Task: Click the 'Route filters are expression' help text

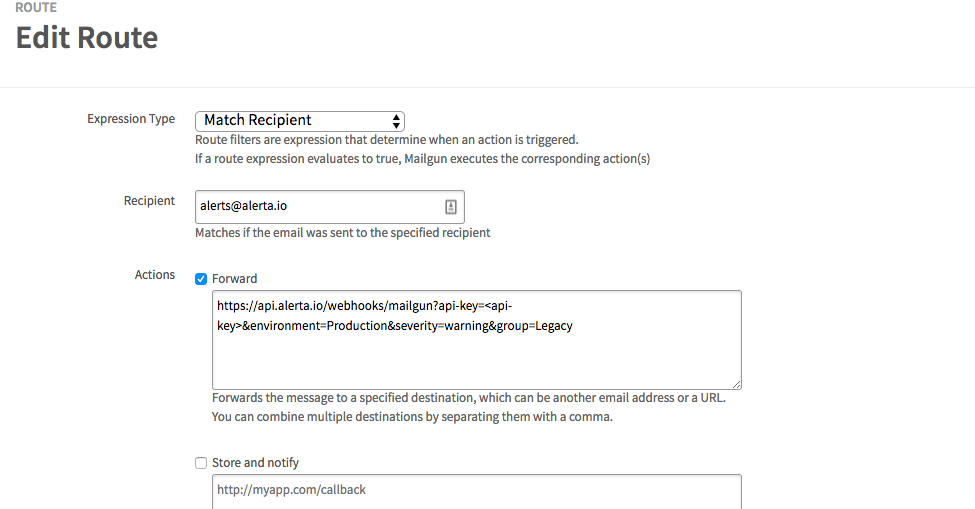Action: (387, 140)
